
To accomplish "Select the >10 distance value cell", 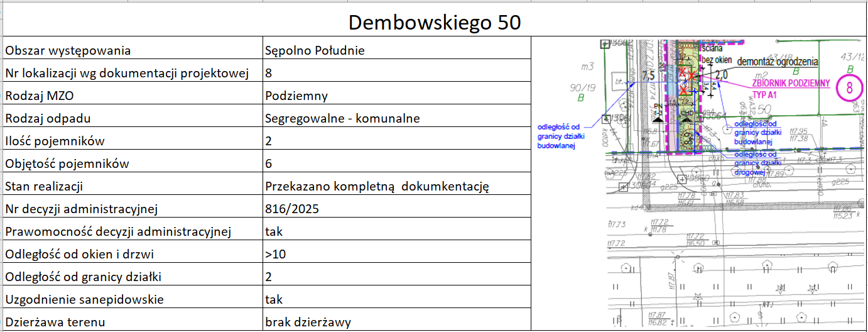I will (275, 254).
